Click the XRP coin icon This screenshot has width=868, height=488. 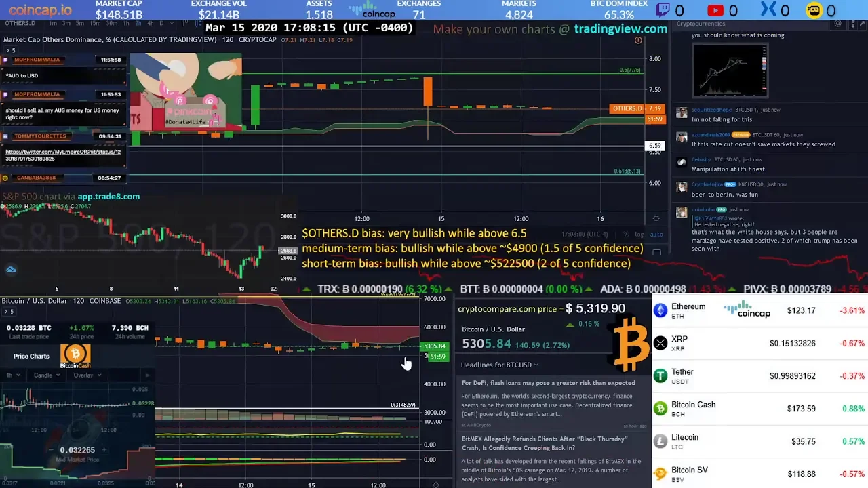(x=660, y=343)
